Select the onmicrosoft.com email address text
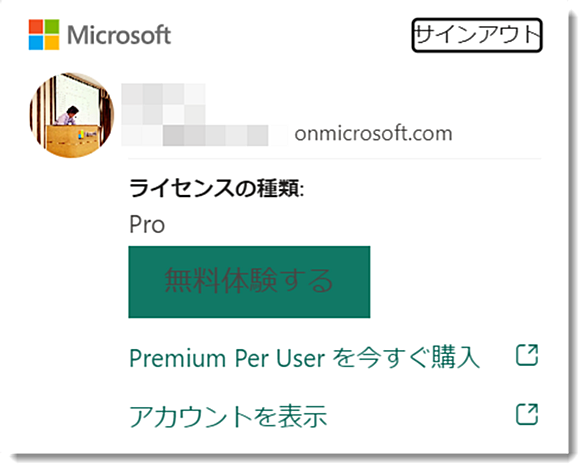Image resolution: width=586 pixels, height=471 pixels. click(373, 134)
